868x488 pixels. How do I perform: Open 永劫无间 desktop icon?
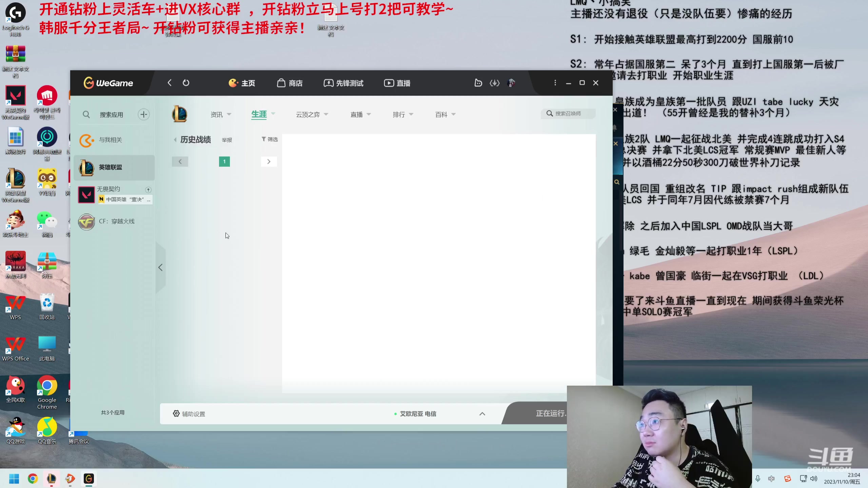coord(15,265)
